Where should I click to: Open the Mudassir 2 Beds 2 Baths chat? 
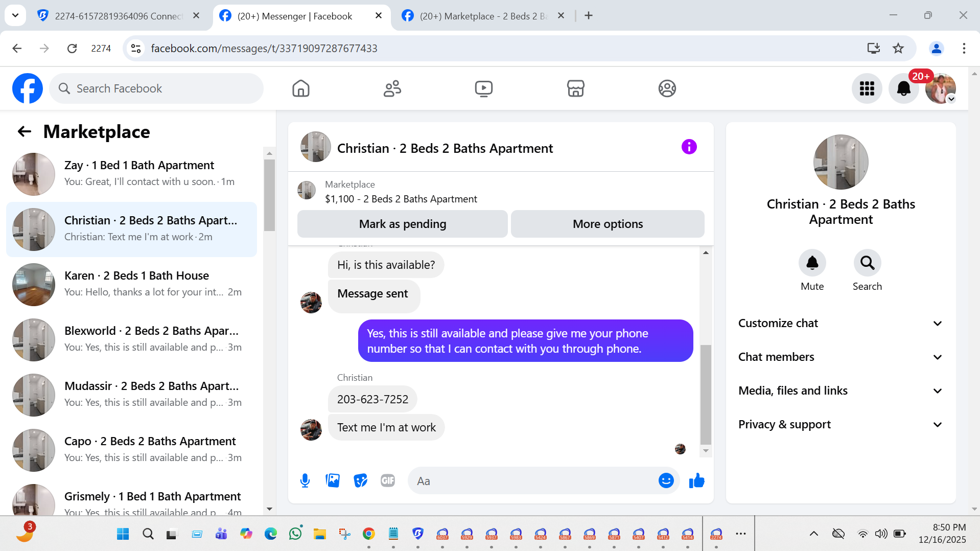132,395
